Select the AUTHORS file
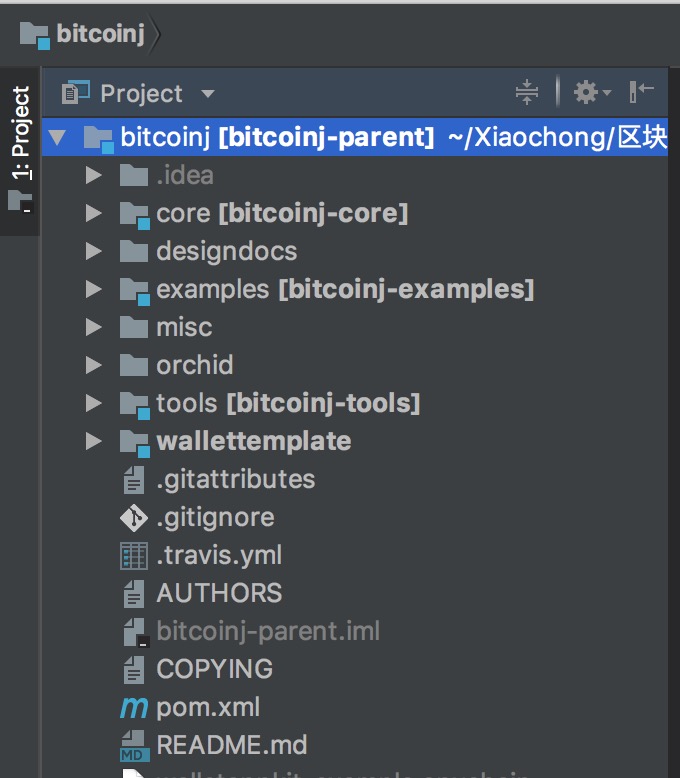This screenshot has width=680, height=778. pos(219,593)
